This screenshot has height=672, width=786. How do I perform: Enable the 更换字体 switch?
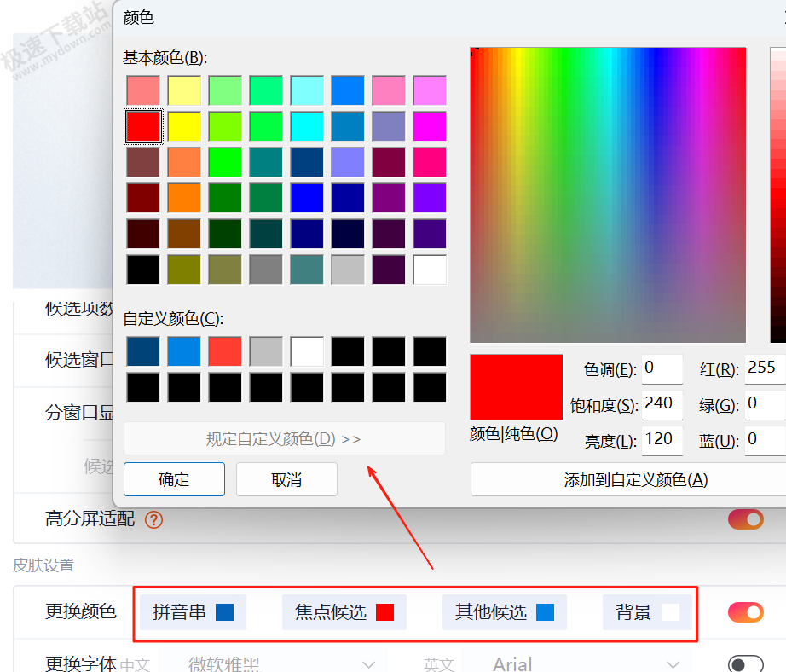pyautogui.click(x=745, y=664)
